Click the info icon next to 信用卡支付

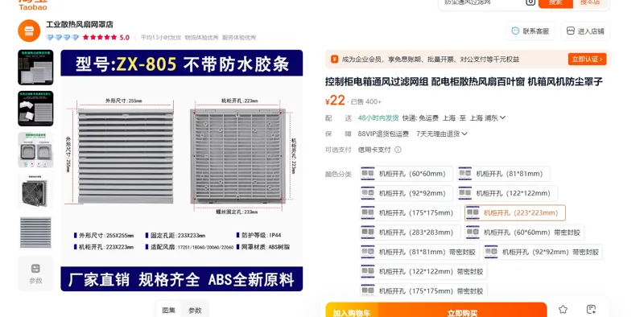398,150
